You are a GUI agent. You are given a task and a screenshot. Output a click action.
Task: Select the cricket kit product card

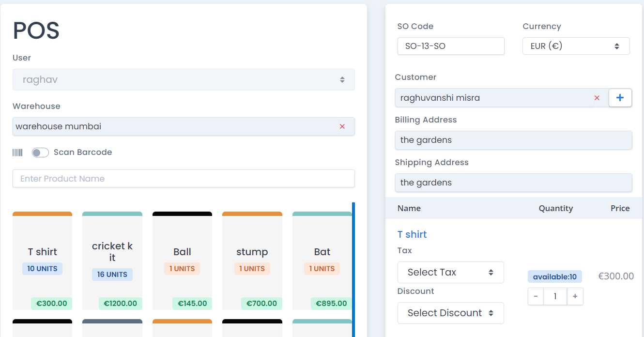112,260
